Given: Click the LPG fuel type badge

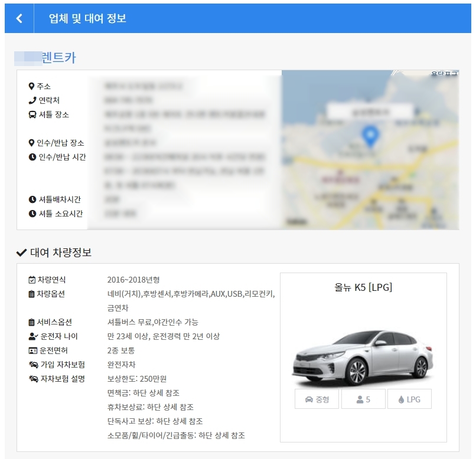Looking at the screenshot, I should coord(409,399).
